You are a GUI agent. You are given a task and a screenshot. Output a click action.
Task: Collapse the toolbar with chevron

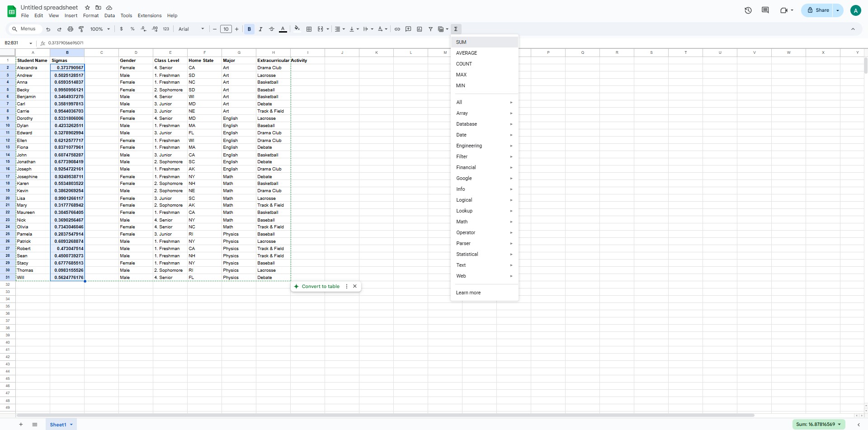click(x=853, y=29)
